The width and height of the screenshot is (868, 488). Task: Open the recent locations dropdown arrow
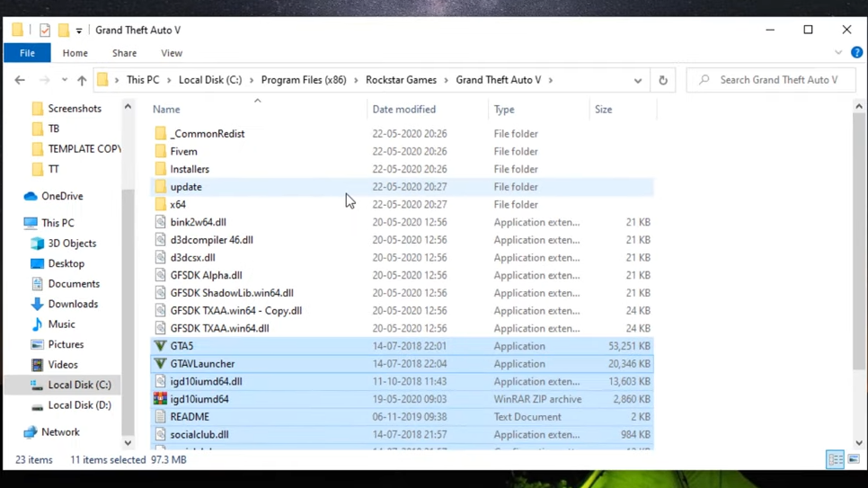click(x=65, y=80)
